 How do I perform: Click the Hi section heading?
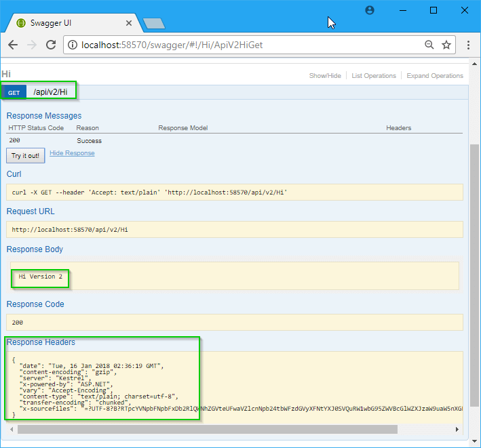pos(6,74)
